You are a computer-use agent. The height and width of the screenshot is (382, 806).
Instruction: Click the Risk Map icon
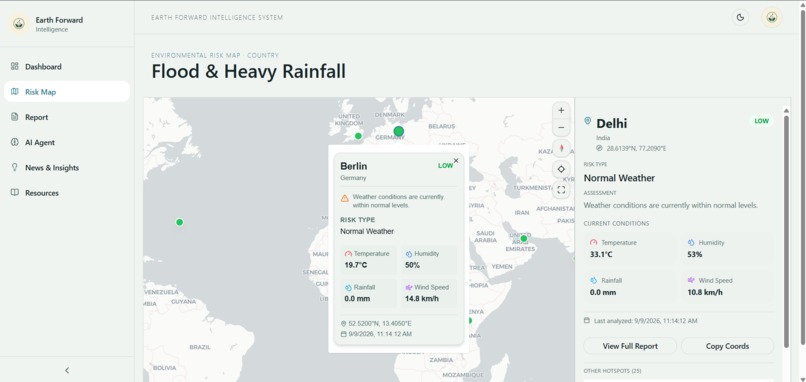[14, 92]
